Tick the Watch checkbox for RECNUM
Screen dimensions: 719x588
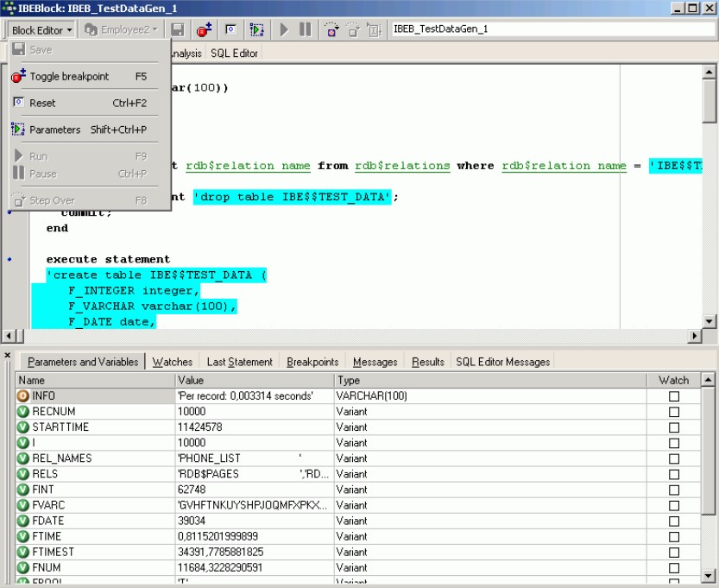point(674,412)
